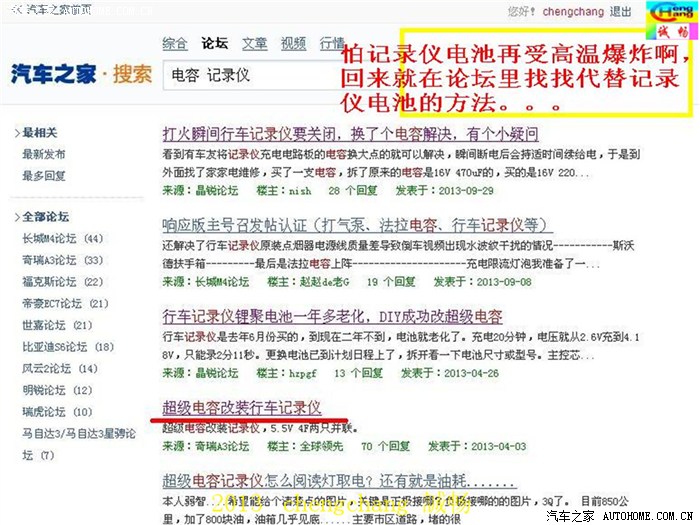The image size is (700, 525).
Task: Open the 文章 tab
Action: pyautogui.click(x=254, y=43)
